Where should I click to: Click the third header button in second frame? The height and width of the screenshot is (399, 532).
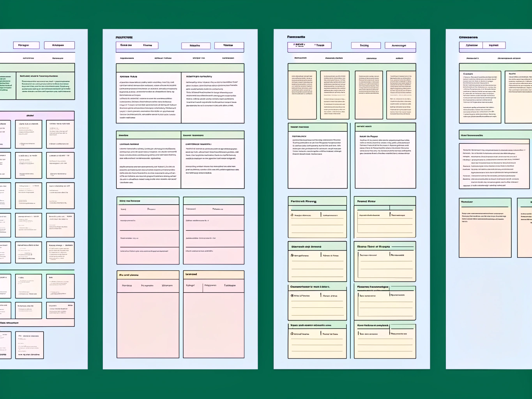(x=196, y=46)
